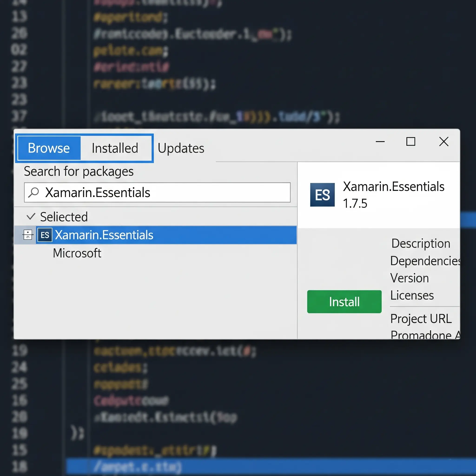
Task: Click the Install button
Action: tap(344, 301)
